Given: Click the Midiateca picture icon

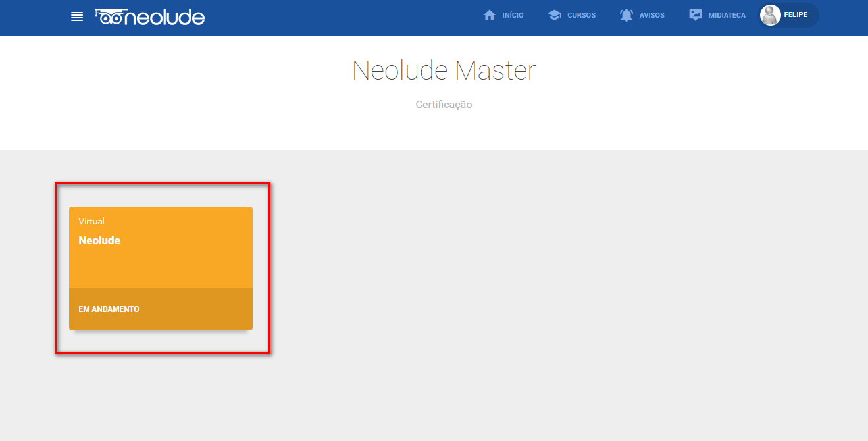Looking at the screenshot, I should coord(696,15).
